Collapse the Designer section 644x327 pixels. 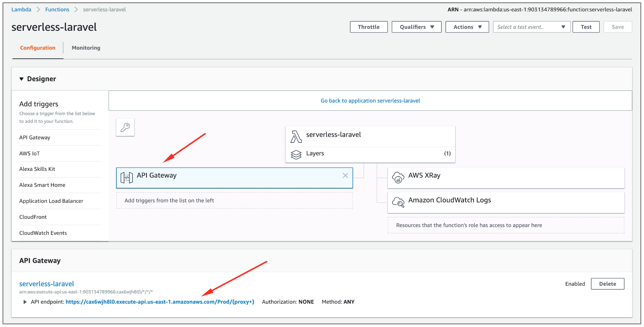click(x=21, y=79)
